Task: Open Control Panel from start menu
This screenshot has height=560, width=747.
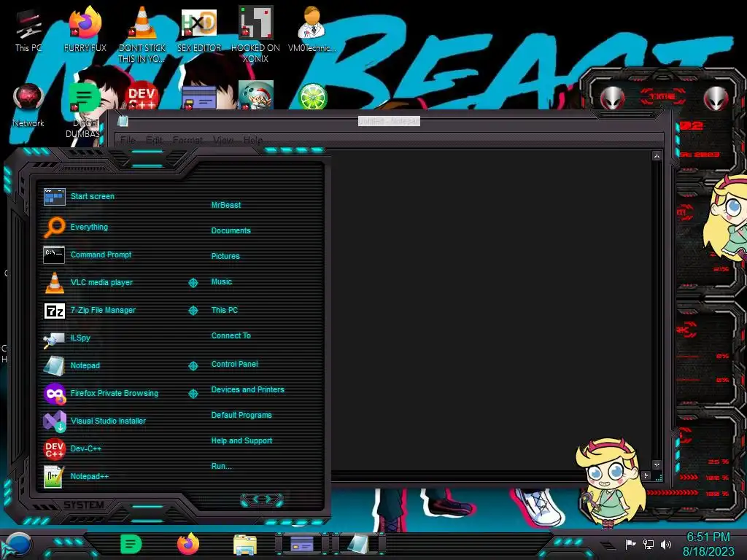Action: (234, 364)
